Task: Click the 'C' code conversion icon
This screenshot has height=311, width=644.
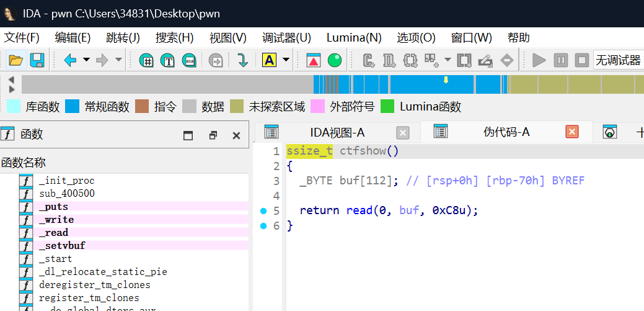Action: 368,60
